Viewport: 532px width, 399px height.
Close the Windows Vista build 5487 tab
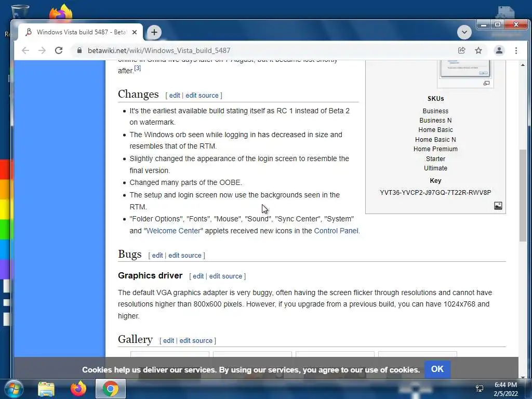(135, 32)
